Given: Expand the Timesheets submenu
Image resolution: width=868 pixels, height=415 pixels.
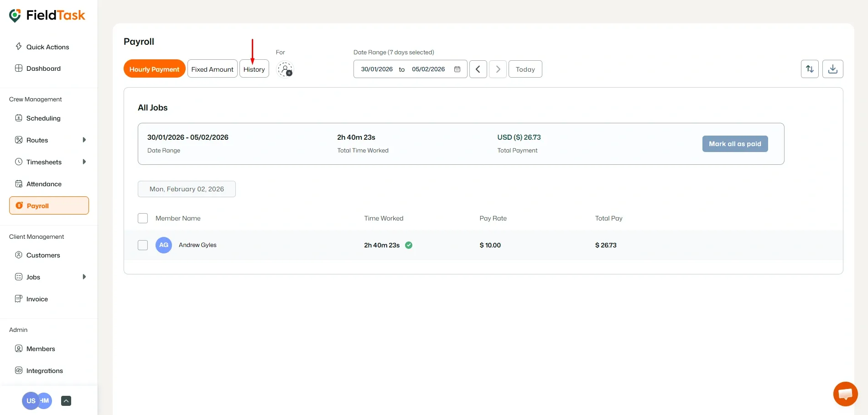Looking at the screenshot, I should (84, 162).
